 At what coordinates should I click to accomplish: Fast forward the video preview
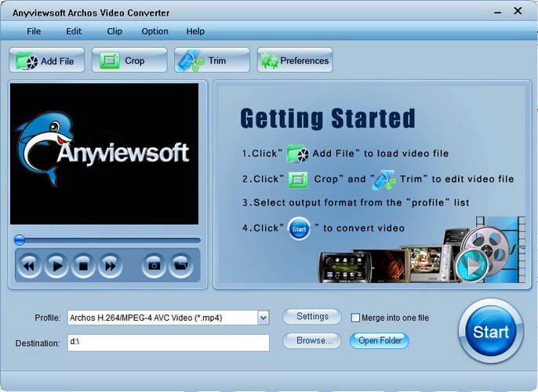click(x=110, y=266)
